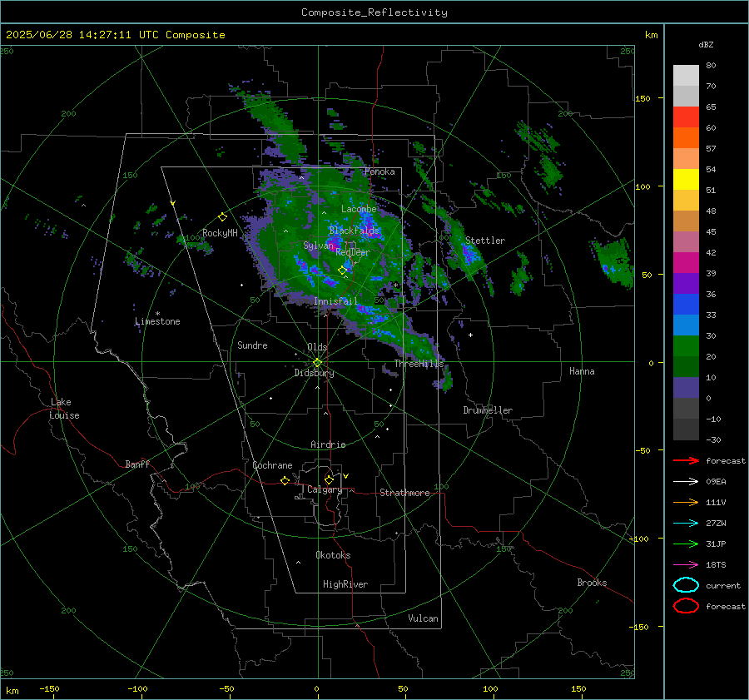Click the Banff town label
Image resolution: width=749 pixels, height=700 pixels.
pyautogui.click(x=137, y=464)
